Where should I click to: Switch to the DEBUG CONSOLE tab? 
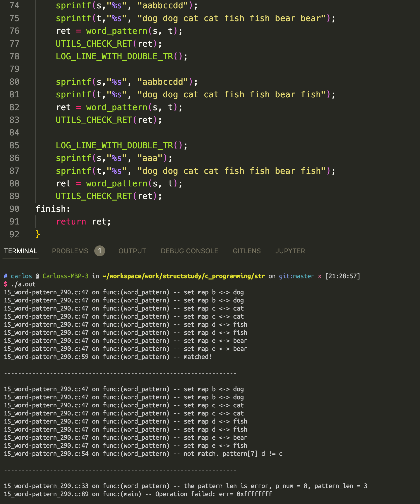[189, 251]
